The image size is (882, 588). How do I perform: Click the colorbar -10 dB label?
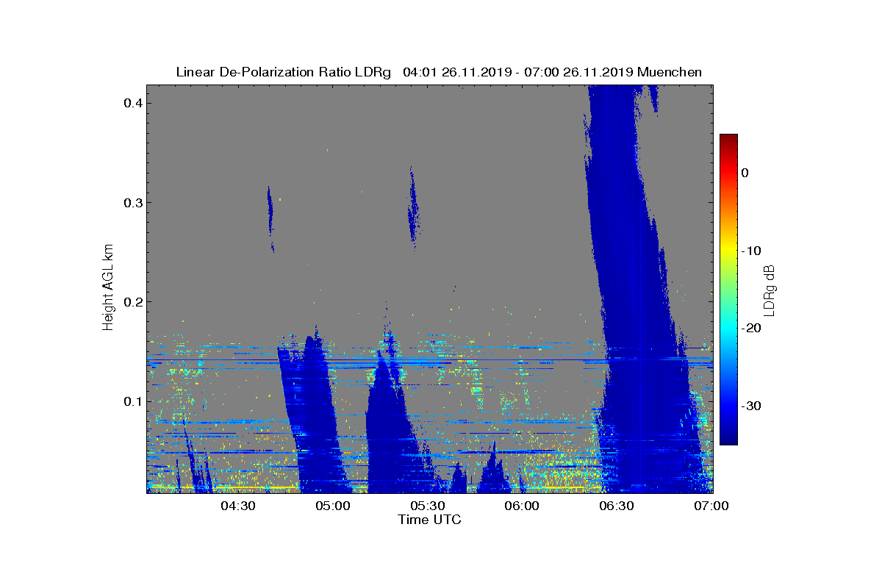click(x=750, y=251)
